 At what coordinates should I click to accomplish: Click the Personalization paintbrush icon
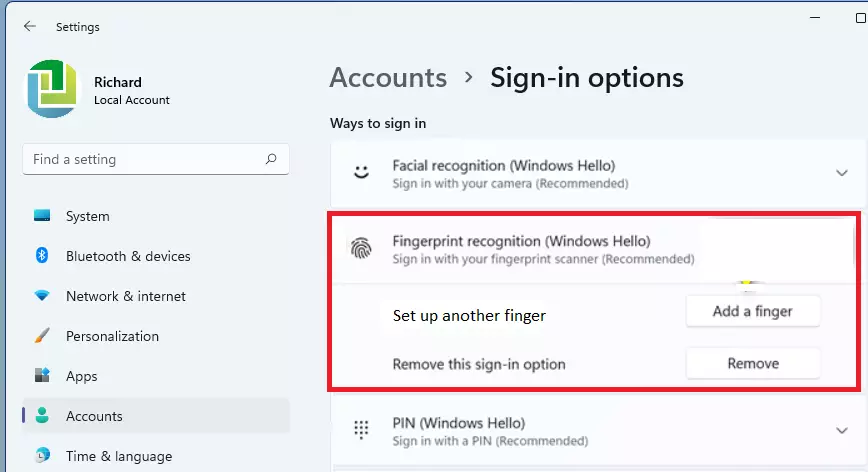[42, 335]
